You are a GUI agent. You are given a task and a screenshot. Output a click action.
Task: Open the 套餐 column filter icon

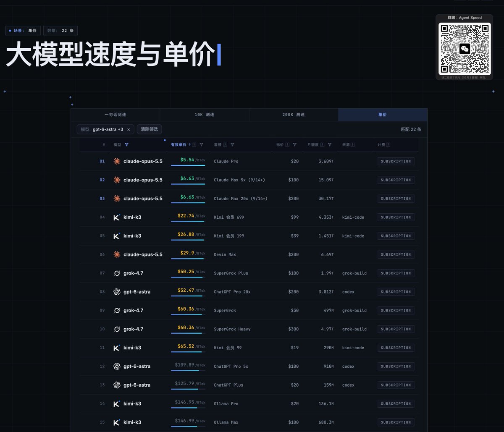(232, 145)
